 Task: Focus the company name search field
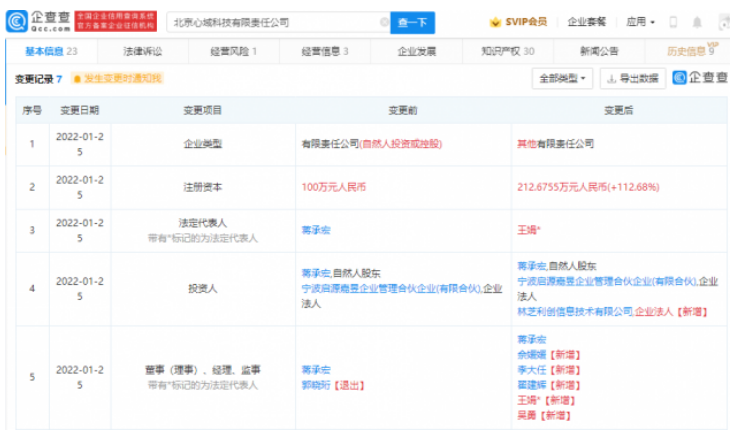point(278,22)
